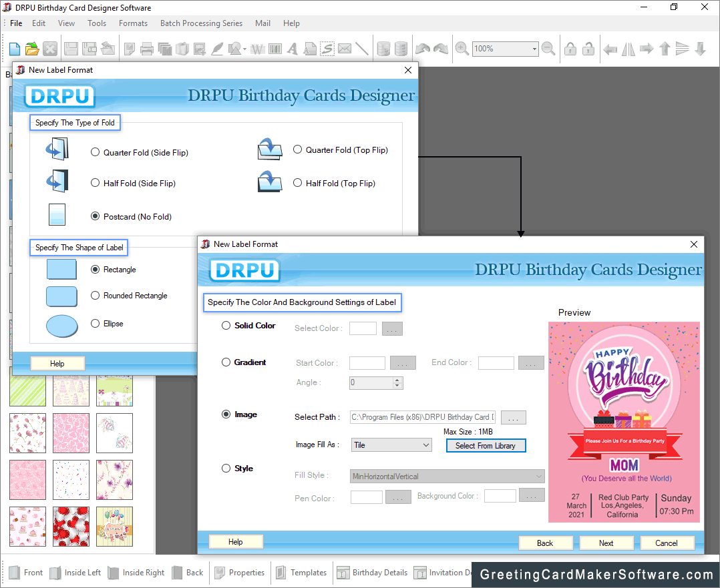Viewport: 720px width, 588px height.
Task: Open the File menu
Action: click(x=16, y=23)
